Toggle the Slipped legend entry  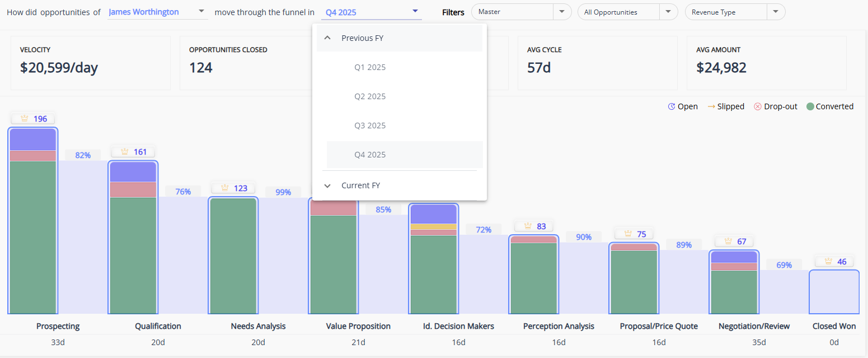coord(726,106)
